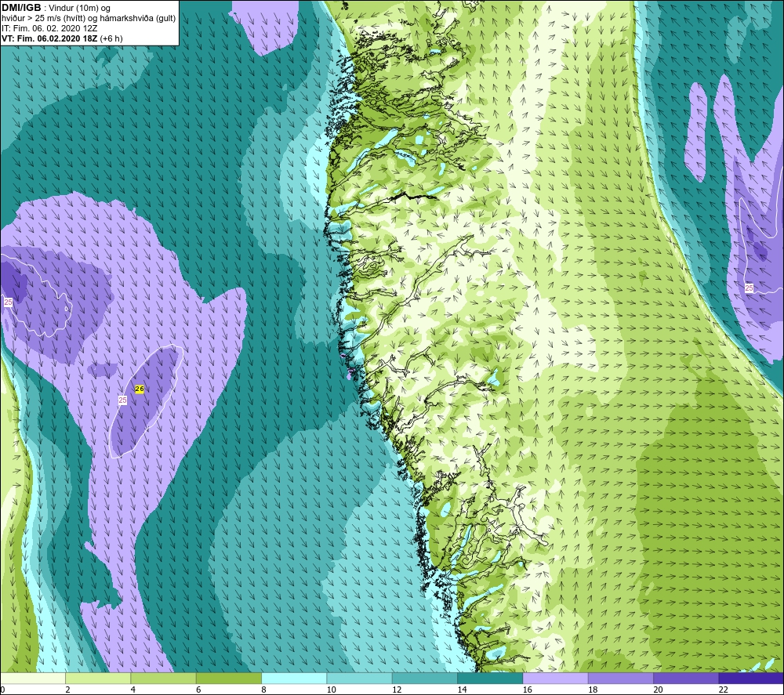Click the hviður > 25 m/s legend line
Viewport: 784px width, 695px height.
coord(89,19)
